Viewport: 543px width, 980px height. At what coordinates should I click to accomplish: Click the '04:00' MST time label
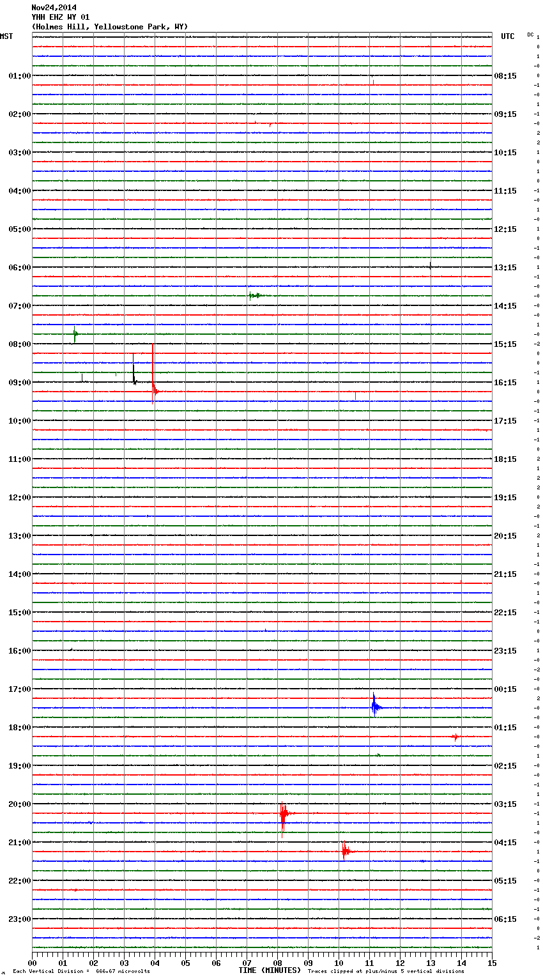click(x=20, y=191)
